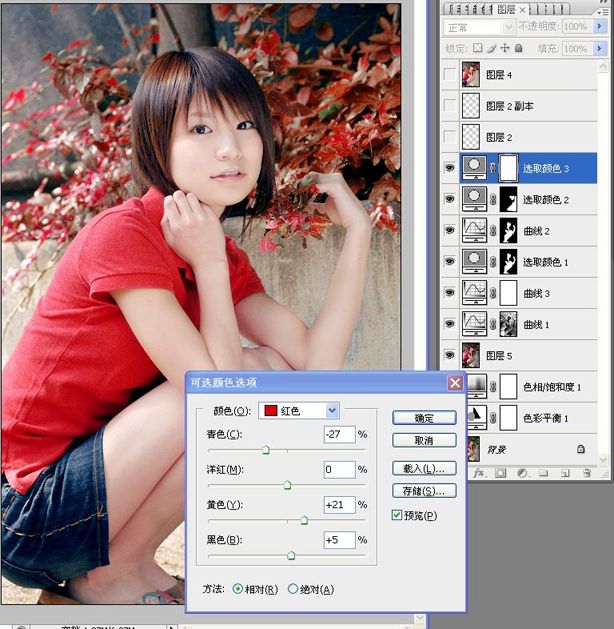Image resolution: width=614 pixels, height=629 pixels.
Task: Click 载入(L)... button
Action: pos(424,468)
